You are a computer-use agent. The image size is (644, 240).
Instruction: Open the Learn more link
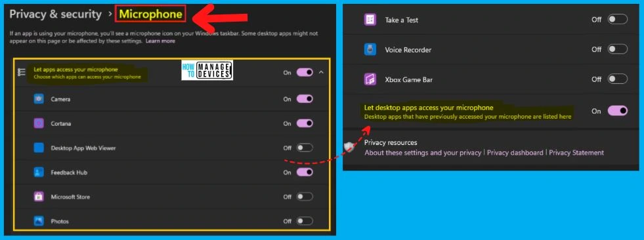pyautogui.click(x=161, y=41)
